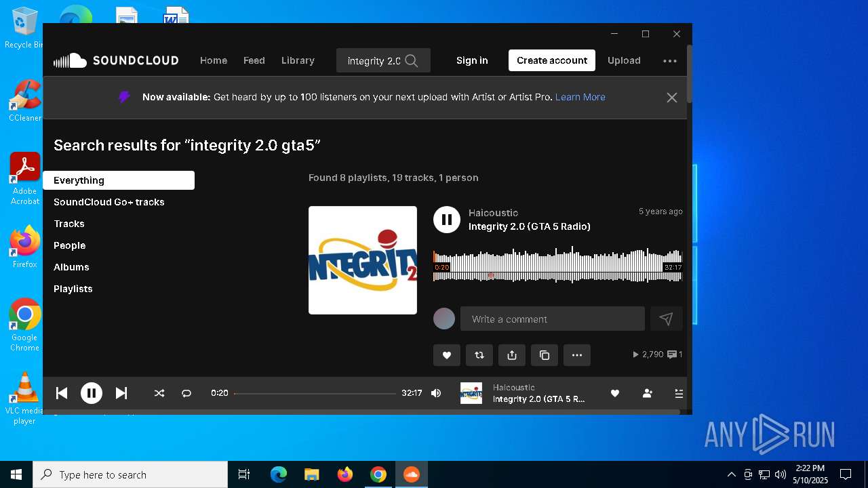Screen dimensions: 868x488
Task: Open the notification center
Action: (846, 474)
